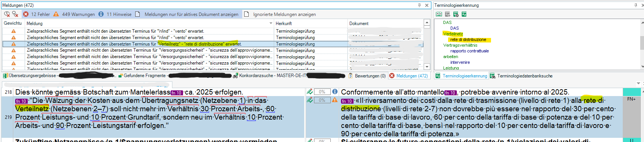Viewport: 644px width, 142px height.
Task: Click dropdown arrow above editor's right edge
Action: click(638, 83)
